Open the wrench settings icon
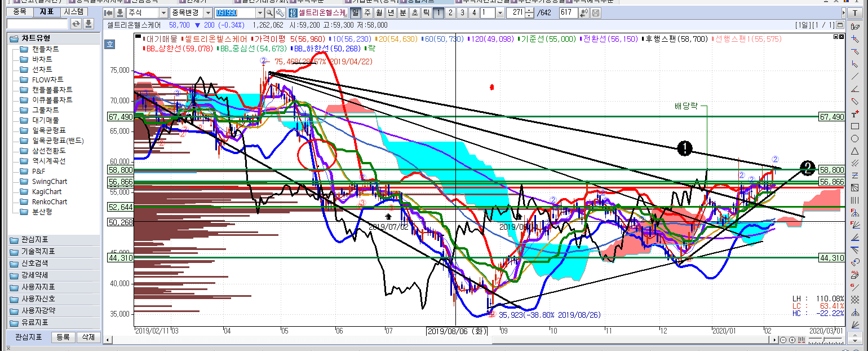The width and height of the screenshot is (868, 351). (280, 12)
